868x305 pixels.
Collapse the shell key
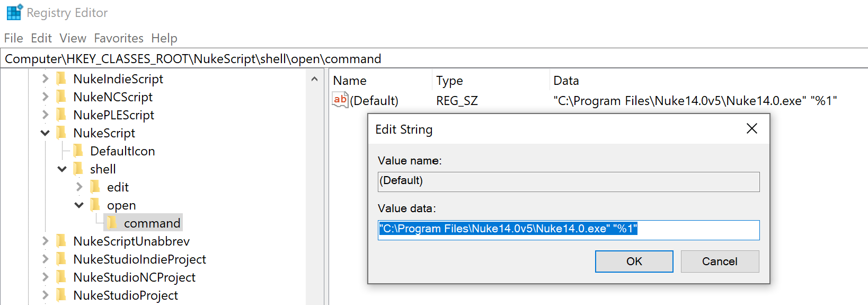pyautogui.click(x=62, y=169)
